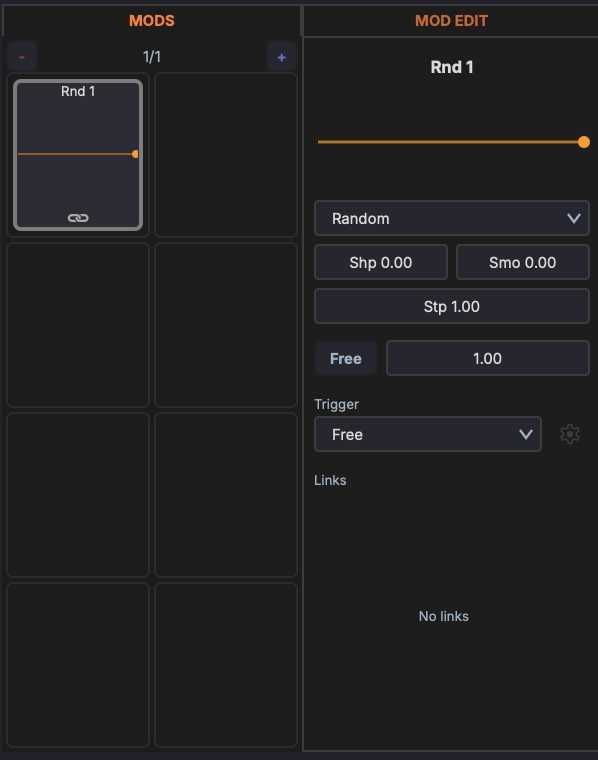Click the Stp 1.00 steps field
598x760 pixels.
point(452,306)
